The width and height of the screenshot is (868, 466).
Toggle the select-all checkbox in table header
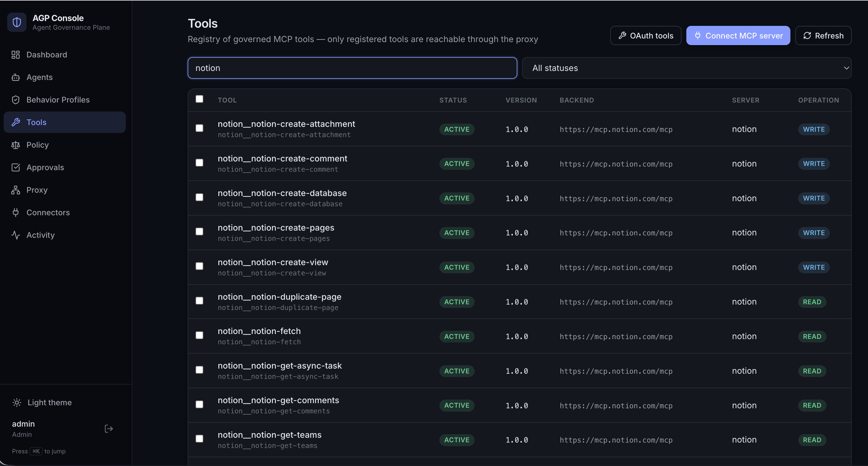coord(199,99)
